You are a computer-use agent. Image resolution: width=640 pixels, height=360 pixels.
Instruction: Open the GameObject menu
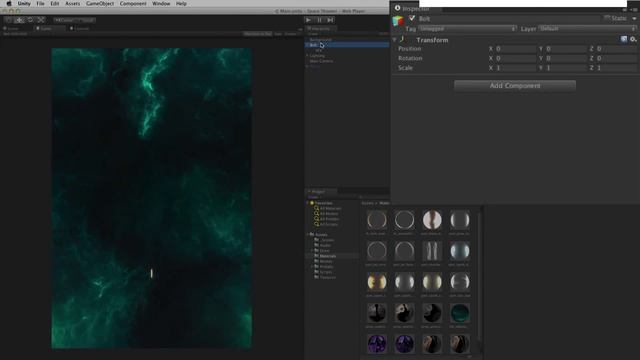point(100,4)
